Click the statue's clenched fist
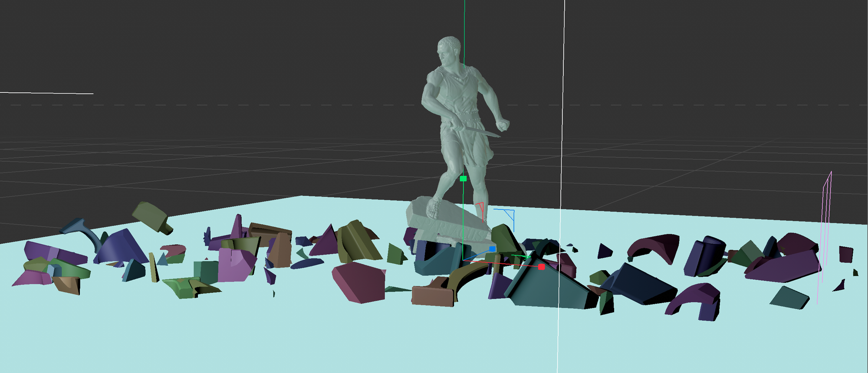 (503, 125)
